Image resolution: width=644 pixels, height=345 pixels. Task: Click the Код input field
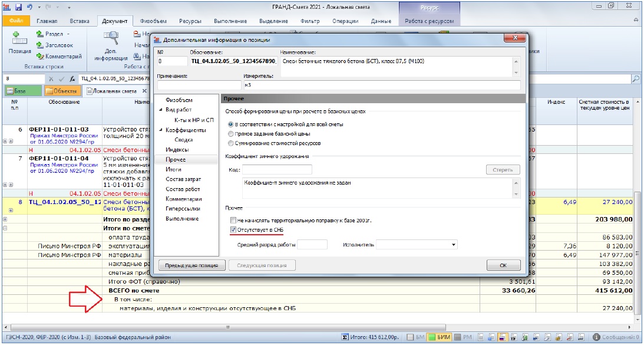[x=277, y=169]
